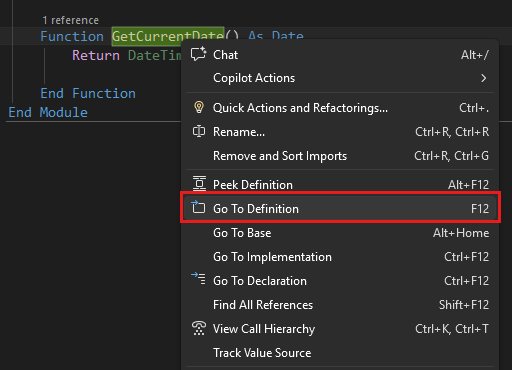The image size is (512, 370).
Task: Click the Peek Definition icon
Action: pos(199,184)
